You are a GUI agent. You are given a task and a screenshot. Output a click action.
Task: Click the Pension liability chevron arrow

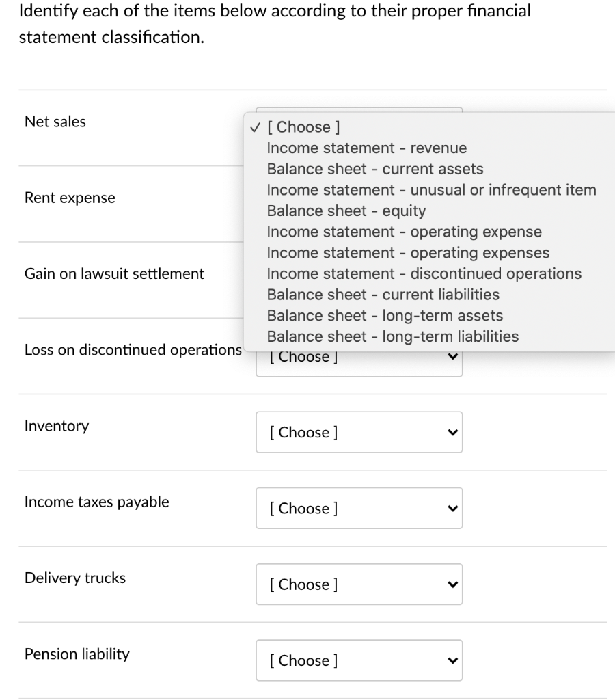click(450, 660)
